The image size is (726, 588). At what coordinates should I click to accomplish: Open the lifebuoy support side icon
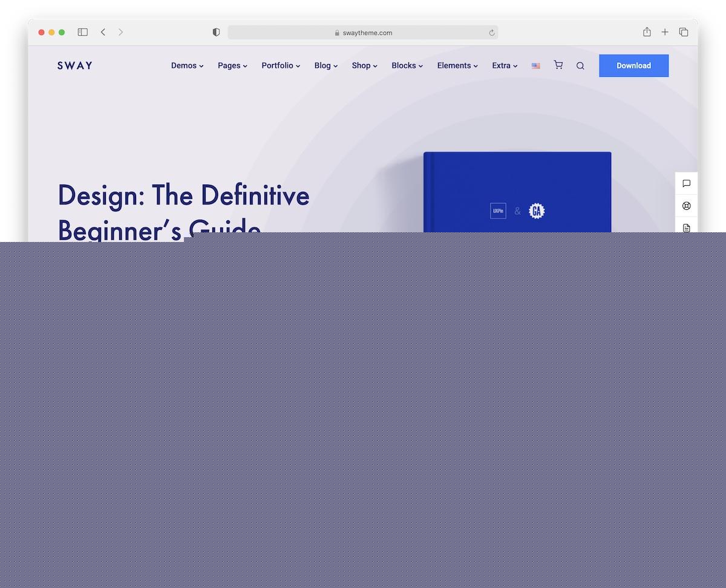[x=687, y=206]
